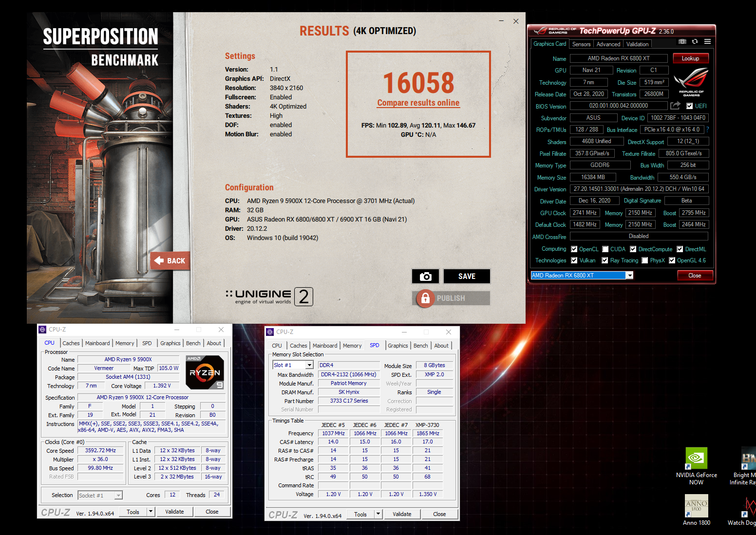Click the Ryzen 9 logo in CPU-Z
Viewport: 756px width, 535px height.
(205, 372)
